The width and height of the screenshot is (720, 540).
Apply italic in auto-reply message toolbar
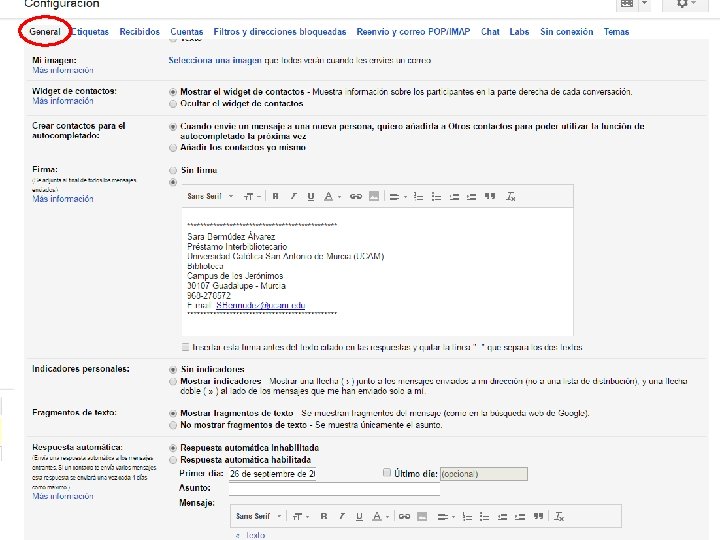(342, 517)
